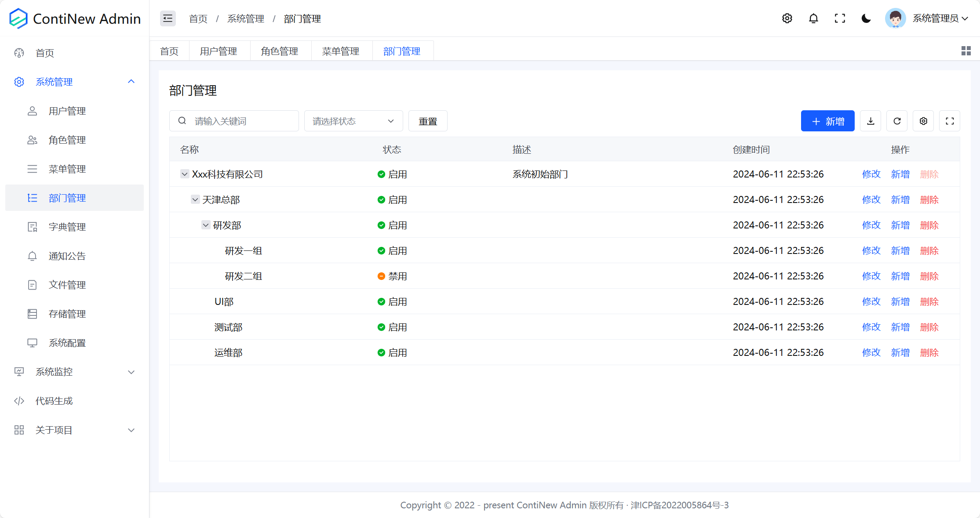Click the 新增 button to add department

coord(827,121)
